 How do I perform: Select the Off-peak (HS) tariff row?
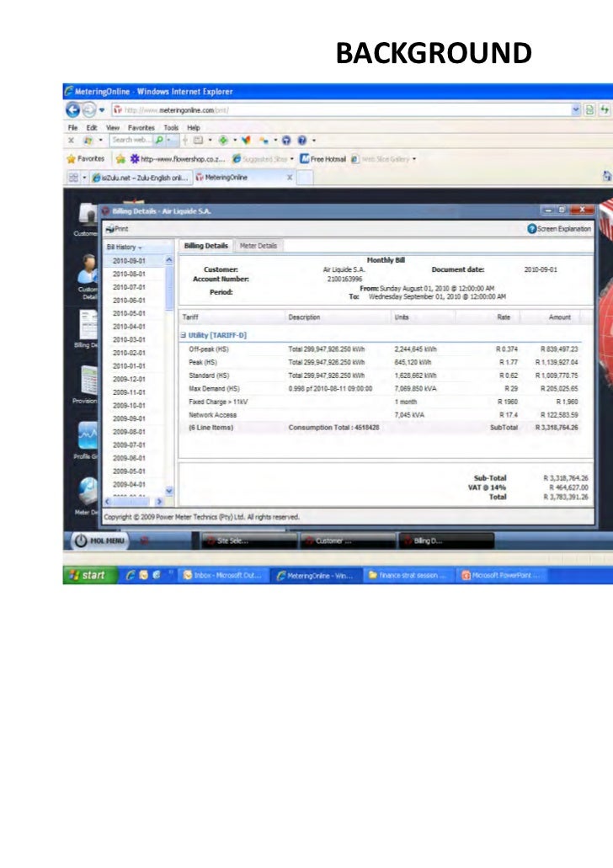point(380,349)
